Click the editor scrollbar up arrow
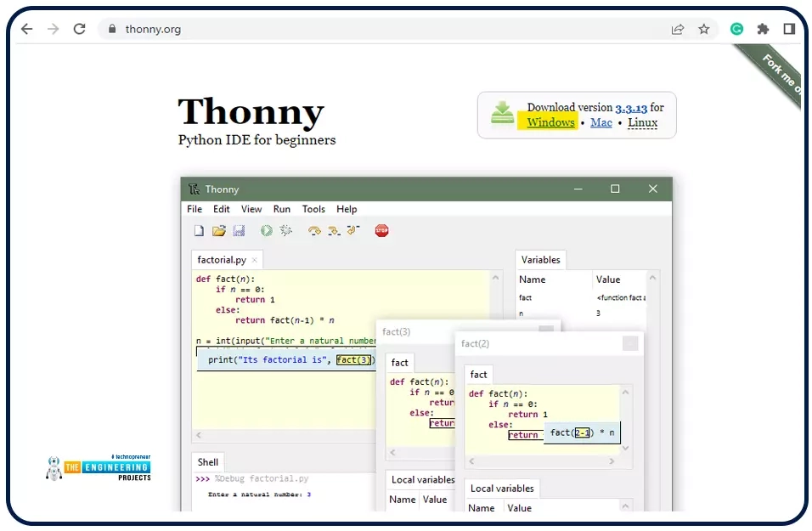The image size is (812, 531). pos(495,278)
